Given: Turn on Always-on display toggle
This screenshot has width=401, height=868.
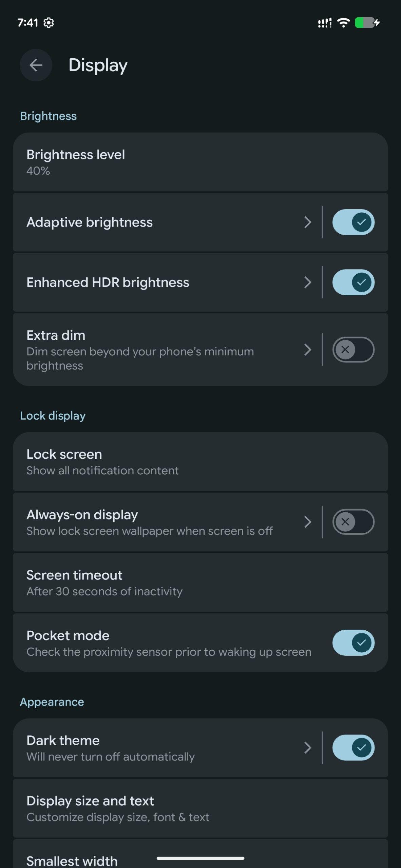Looking at the screenshot, I should 353,522.
